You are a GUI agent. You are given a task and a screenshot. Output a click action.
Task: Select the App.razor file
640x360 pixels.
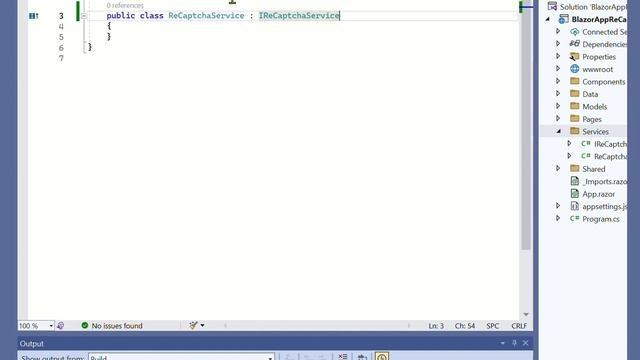click(598, 194)
